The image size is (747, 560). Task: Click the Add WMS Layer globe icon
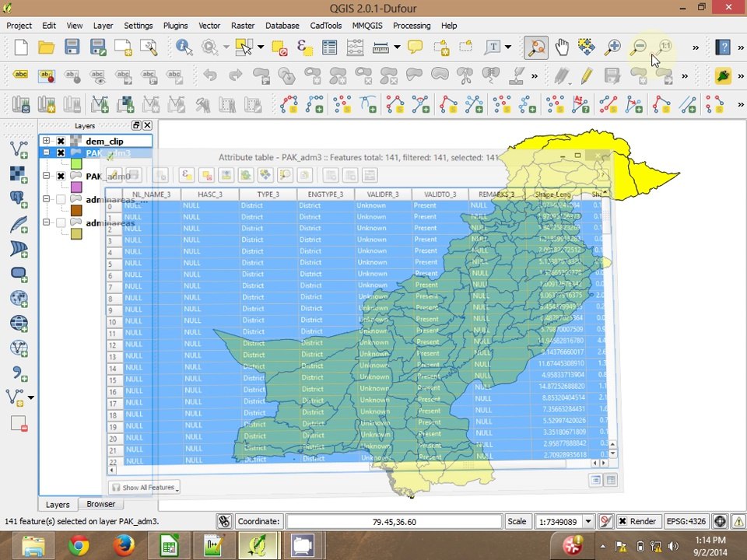[x=19, y=298]
